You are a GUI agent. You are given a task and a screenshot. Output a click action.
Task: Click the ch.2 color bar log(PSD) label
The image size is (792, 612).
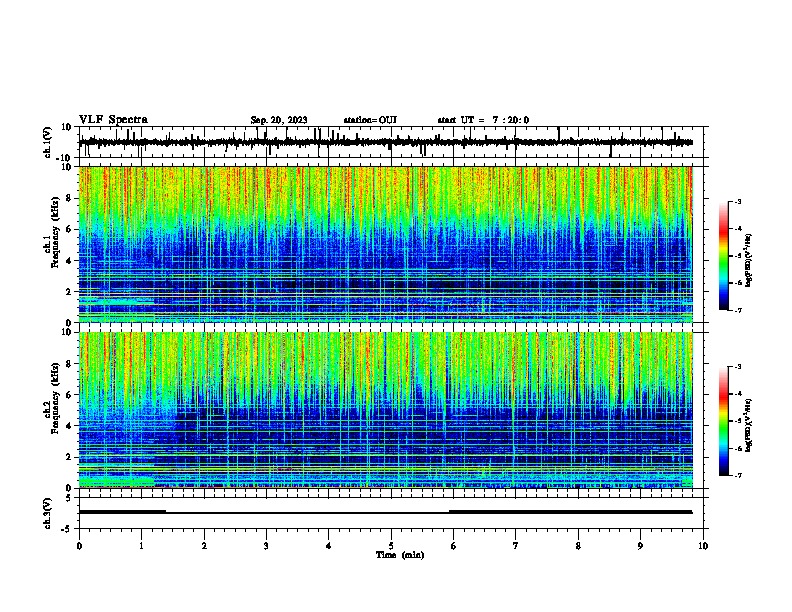pos(748,425)
